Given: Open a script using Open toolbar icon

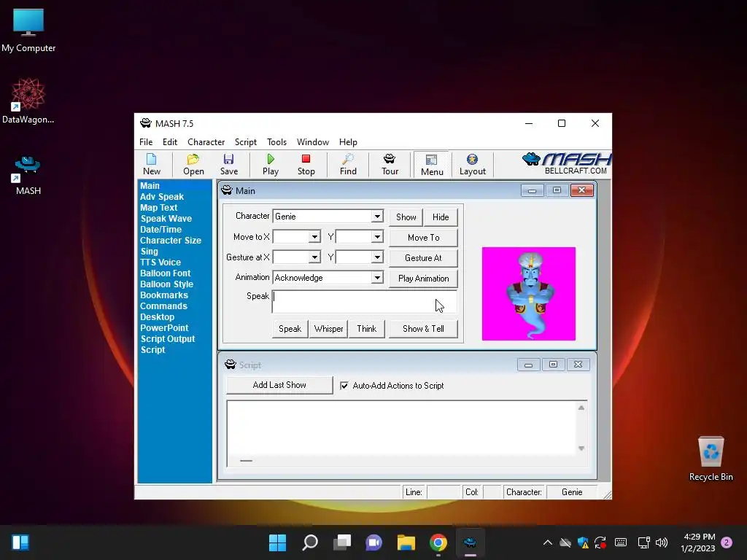Looking at the screenshot, I should point(193,165).
